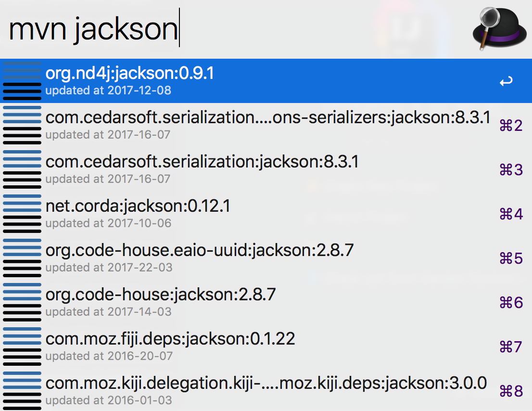Click the return arrow on the org.nd4j row

[506, 81]
